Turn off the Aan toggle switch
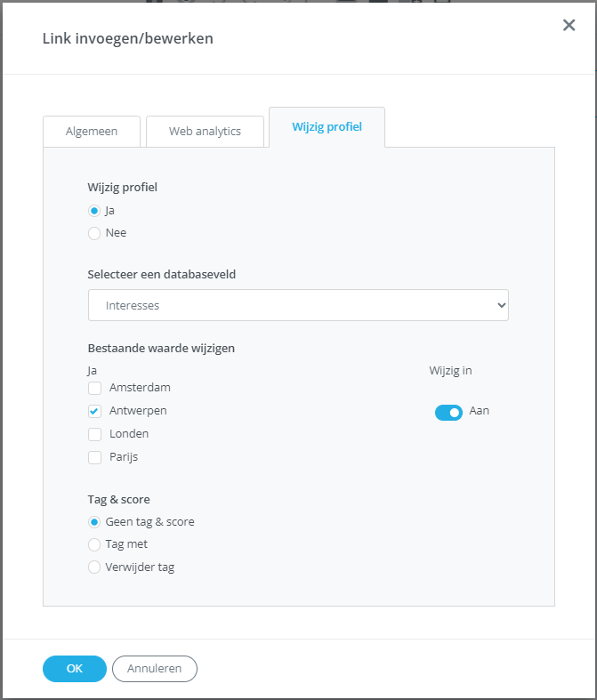Viewport: 597px width, 700px height. (448, 412)
